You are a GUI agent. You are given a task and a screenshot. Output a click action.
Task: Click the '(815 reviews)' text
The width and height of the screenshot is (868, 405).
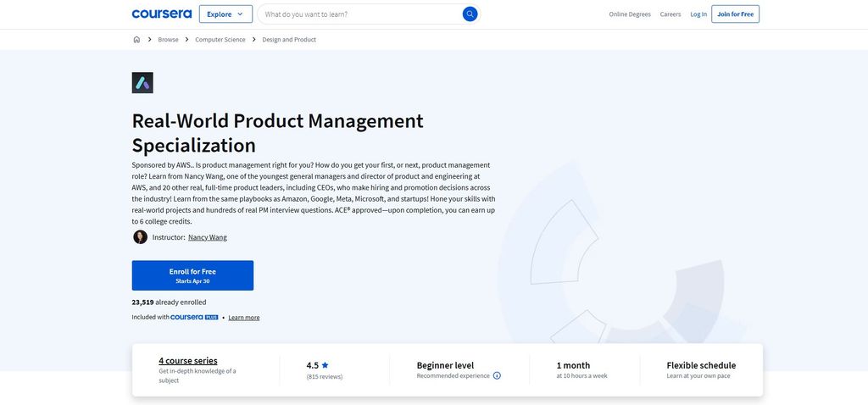(325, 377)
